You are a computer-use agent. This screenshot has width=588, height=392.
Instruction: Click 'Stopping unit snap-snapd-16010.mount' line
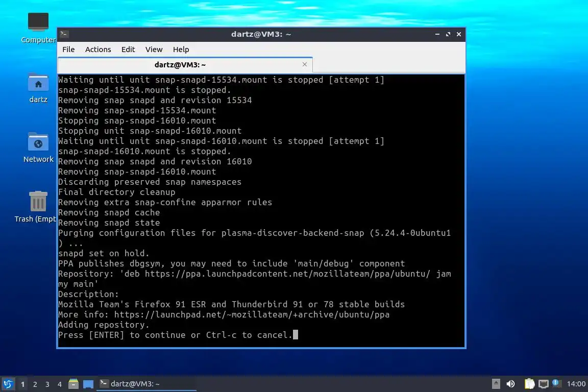click(150, 131)
